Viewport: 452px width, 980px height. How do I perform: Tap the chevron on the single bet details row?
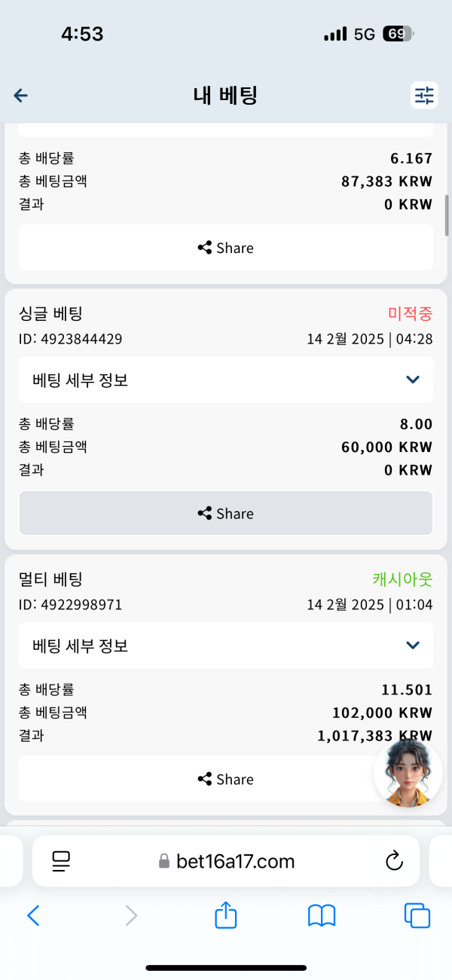[412, 380]
